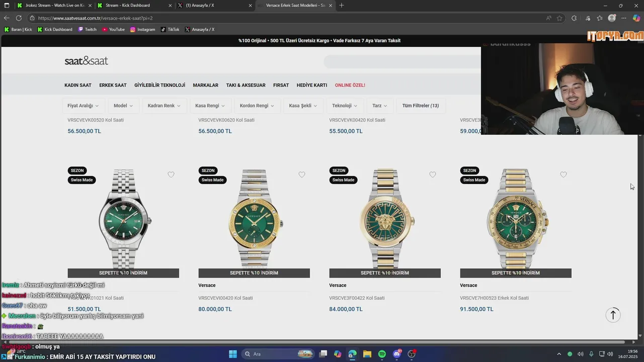Favorite the 51.500,00 TL watch via heart

[x=171, y=174]
